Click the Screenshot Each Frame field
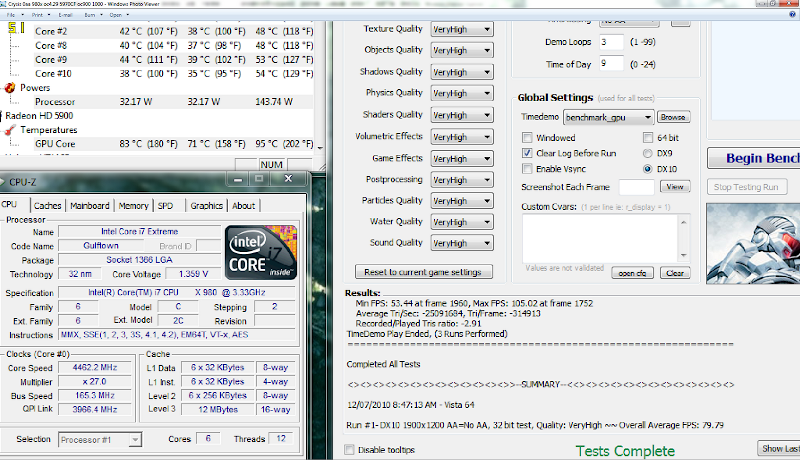Screen dimensions: 800x460 (x=636, y=187)
